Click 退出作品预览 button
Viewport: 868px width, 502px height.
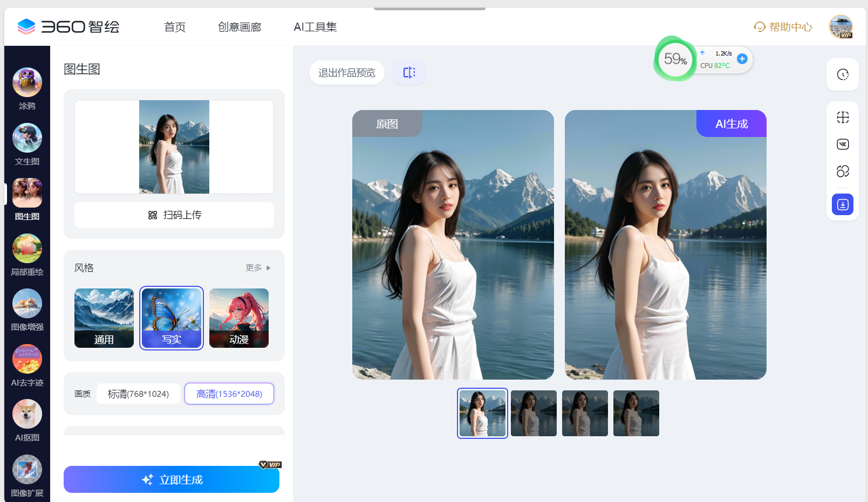pyautogui.click(x=347, y=72)
